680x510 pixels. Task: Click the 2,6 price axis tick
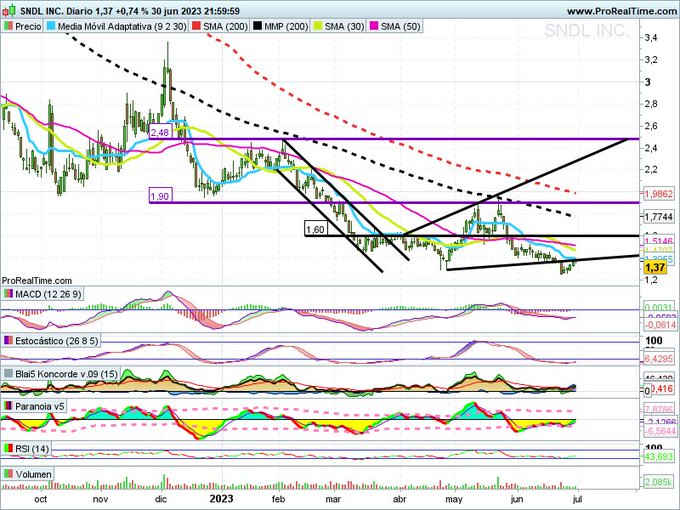click(x=651, y=126)
